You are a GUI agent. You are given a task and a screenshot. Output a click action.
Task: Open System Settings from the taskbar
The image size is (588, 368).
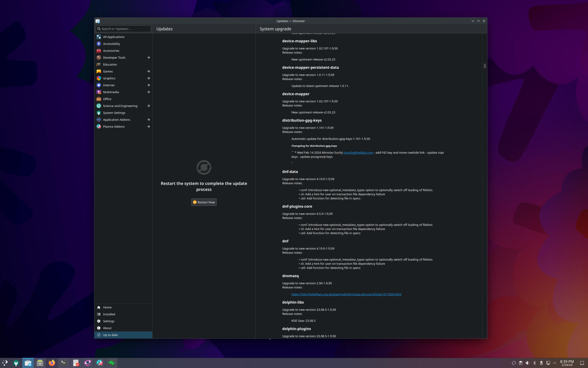(16, 363)
